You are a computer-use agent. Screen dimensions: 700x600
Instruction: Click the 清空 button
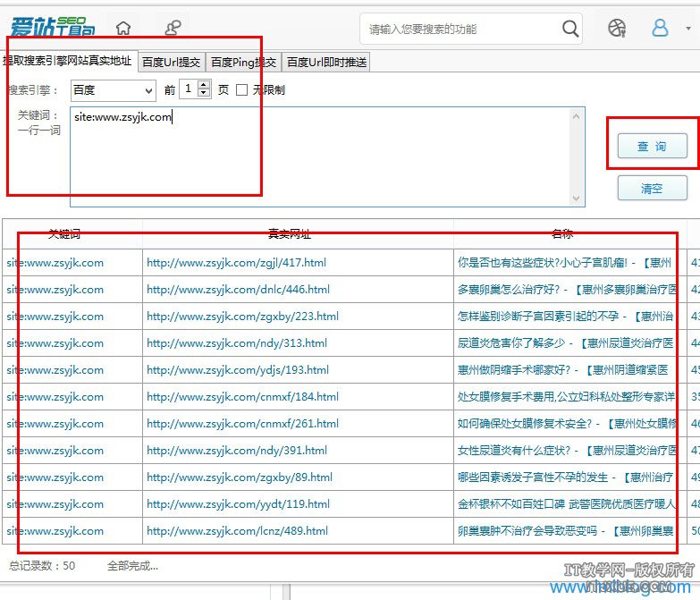pyautogui.click(x=652, y=189)
